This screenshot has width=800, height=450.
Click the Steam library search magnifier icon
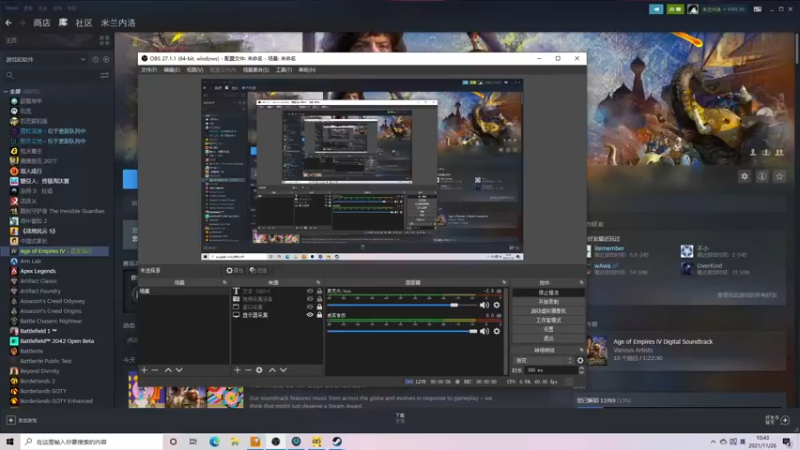tap(10, 76)
